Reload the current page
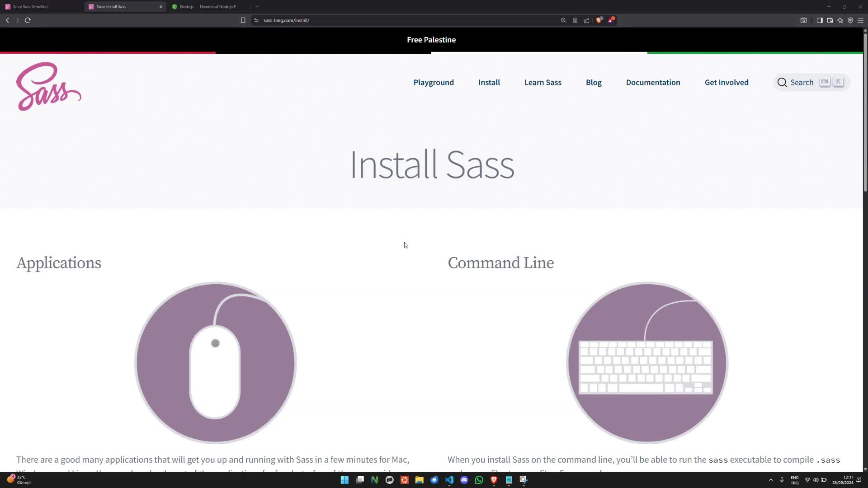This screenshot has width=868, height=488. pyautogui.click(x=28, y=20)
